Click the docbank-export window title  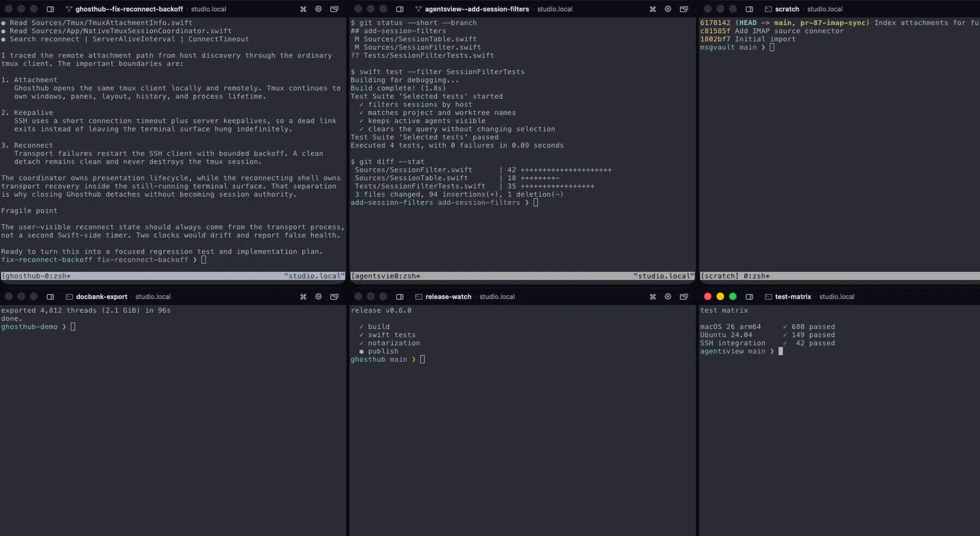coord(102,296)
